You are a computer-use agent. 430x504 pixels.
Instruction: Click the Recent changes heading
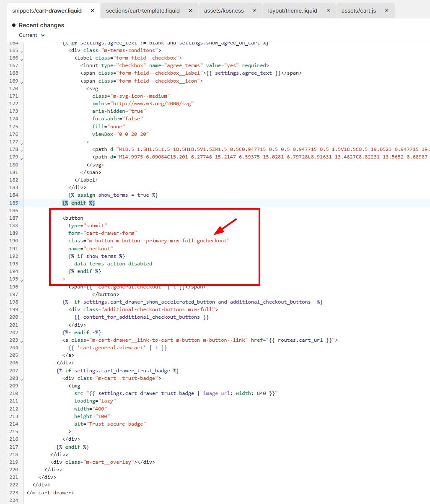pyautogui.click(x=41, y=25)
